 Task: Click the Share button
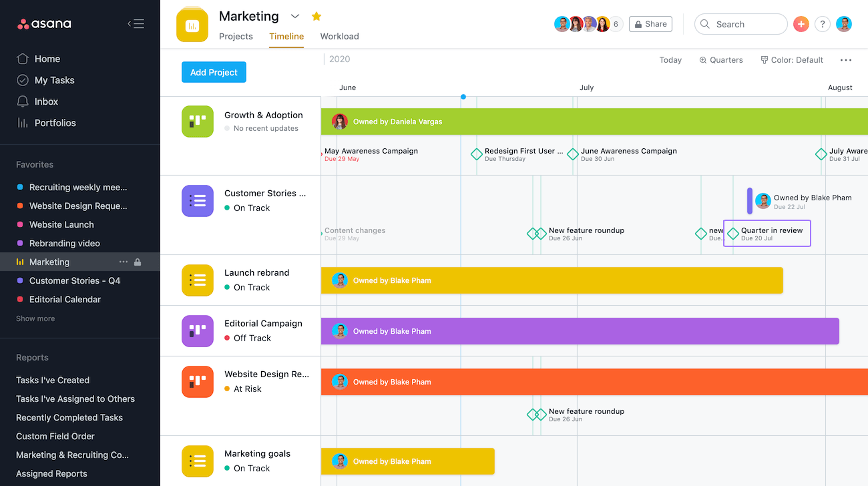(x=650, y=24)
